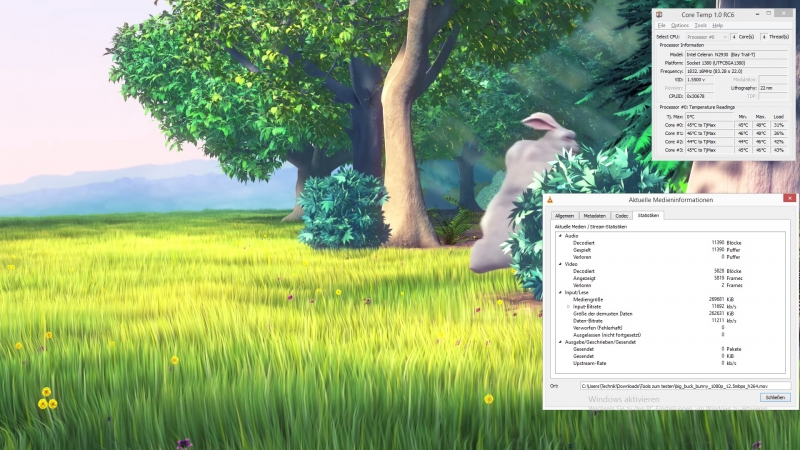
Task: Collapse the Input/Lese tree section
Action: [x=560, y=293]
